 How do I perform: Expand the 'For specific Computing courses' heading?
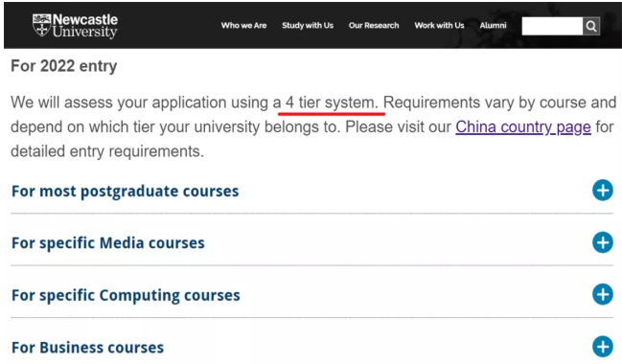(x=126, y=295)
